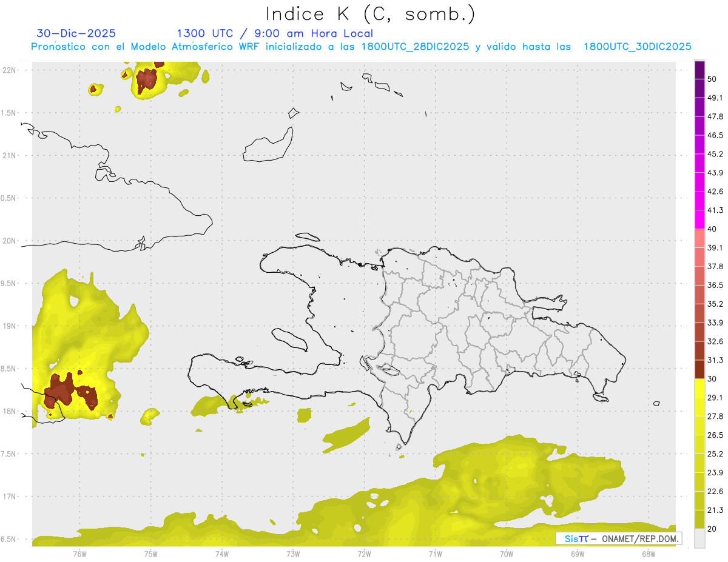The width and height of the screenshot is (728, 562).
Task: Click longitude axis label "73W"
Action: pyautogui.click(x=293, y=554)
